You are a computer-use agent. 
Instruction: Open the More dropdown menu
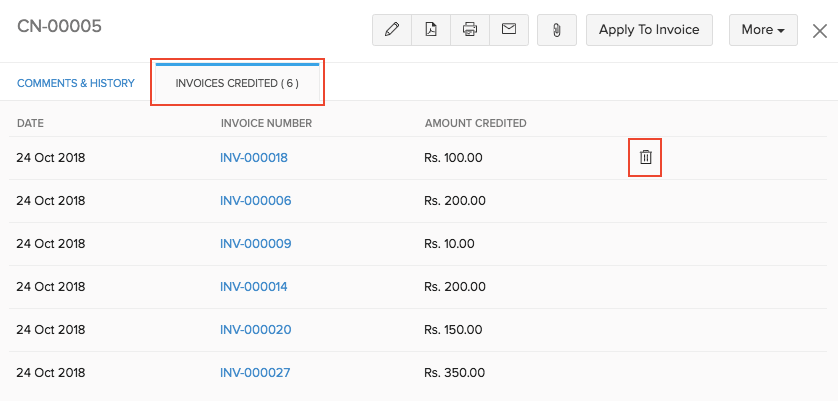(x=763, y=30)
